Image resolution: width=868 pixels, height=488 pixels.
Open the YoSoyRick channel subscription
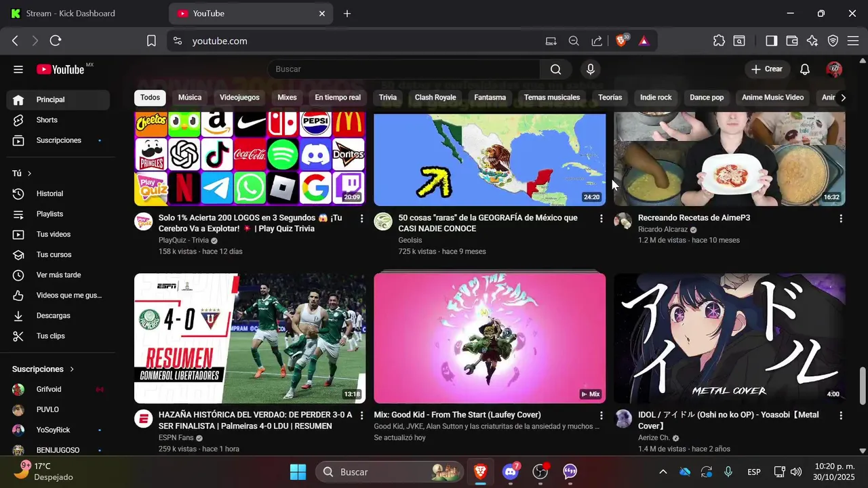point(58,430)
